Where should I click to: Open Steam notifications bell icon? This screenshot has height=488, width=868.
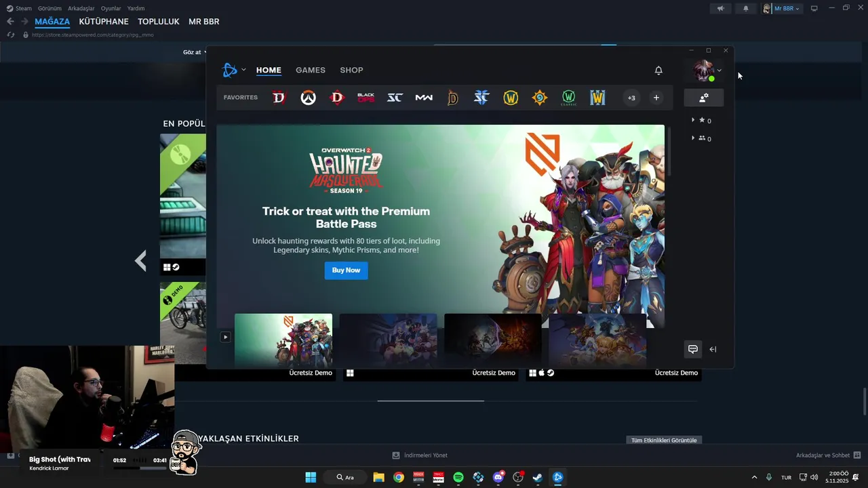click(x=746, y=8)
